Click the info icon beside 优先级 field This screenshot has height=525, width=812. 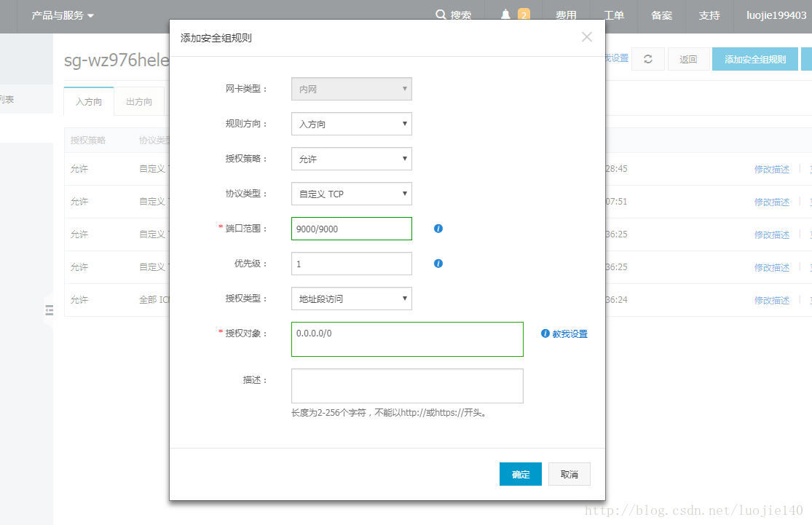(438, 264)
